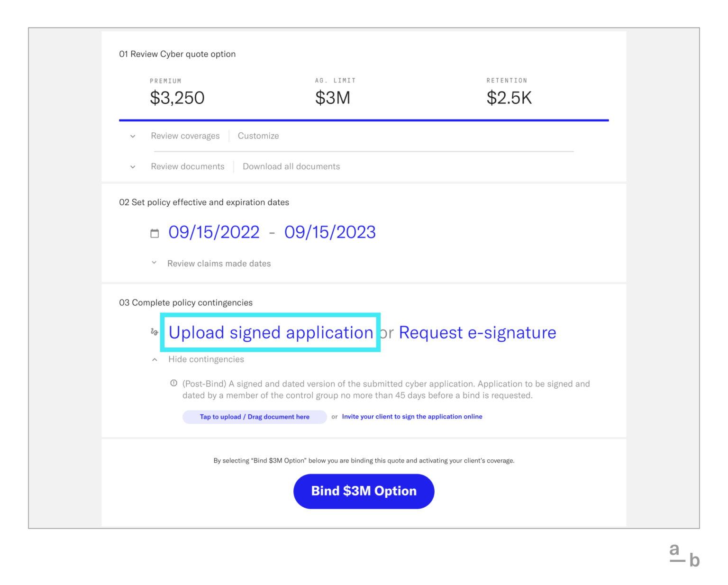Click the Tap to upload document button
This screenshot has height=585, width=728.
(254, 417)
